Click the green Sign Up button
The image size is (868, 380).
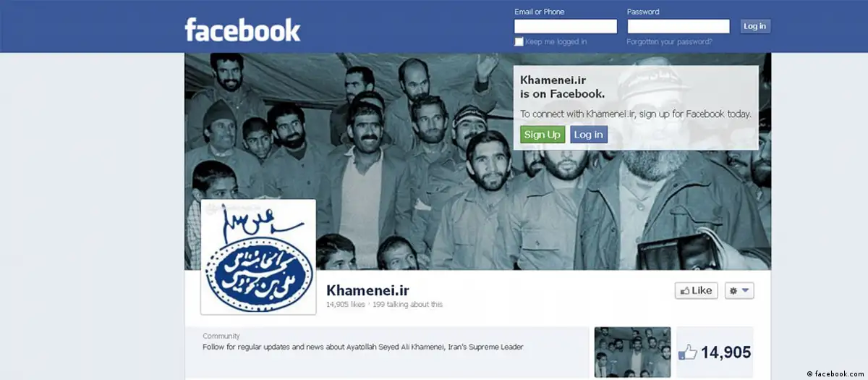pos(542,135)
